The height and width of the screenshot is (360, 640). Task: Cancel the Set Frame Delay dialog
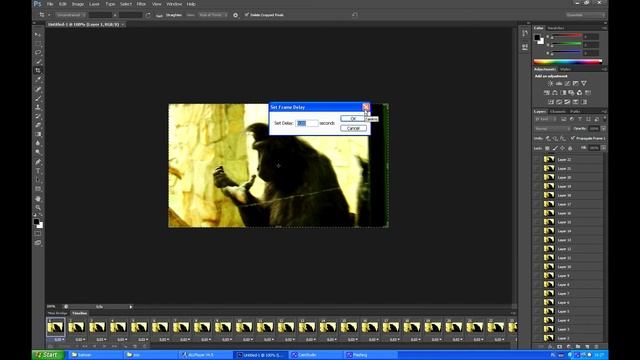(353, 128)
